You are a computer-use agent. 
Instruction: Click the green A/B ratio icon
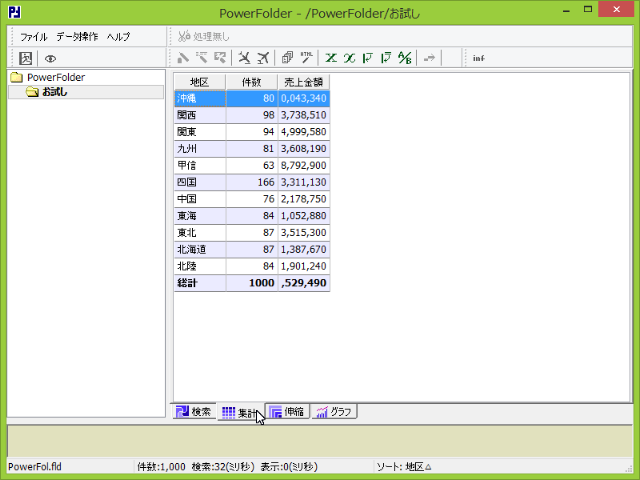click(405, 58)
